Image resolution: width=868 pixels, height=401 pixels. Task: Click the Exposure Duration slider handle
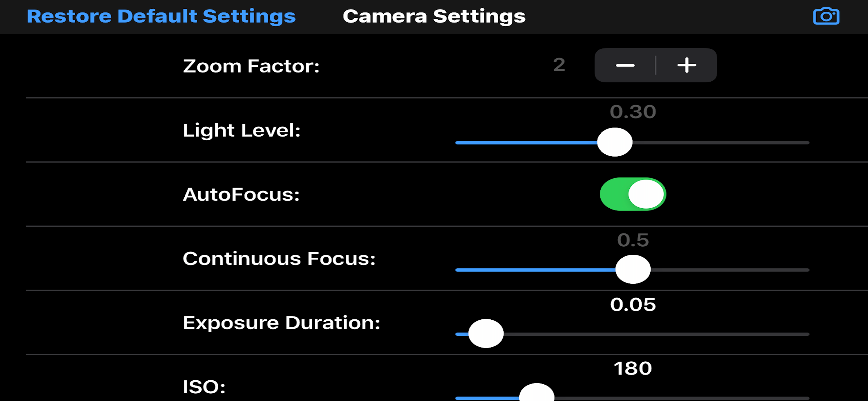(x=486, y=334)
